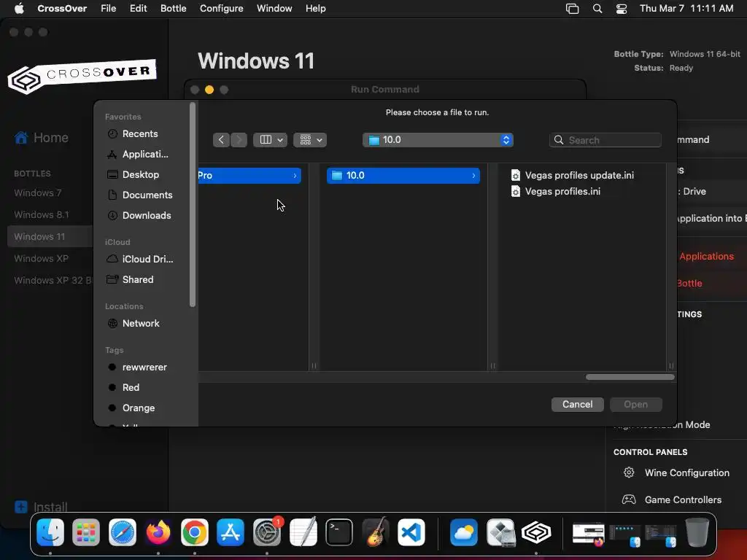Open Downloads in the sidebar
The height and width of the screenshot is (560, 747).
coord(146,216)
